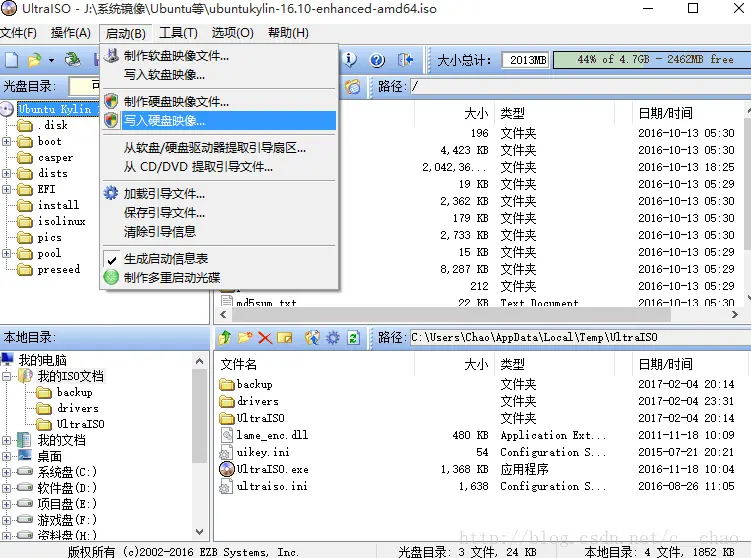Select uikey.ini in local file list
This screenshot has width=751, height=558.
[263, 452]
